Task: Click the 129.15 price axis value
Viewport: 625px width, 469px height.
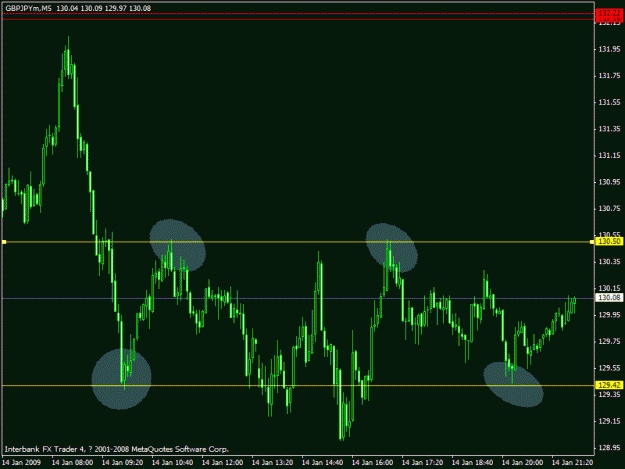Action: 609,421
